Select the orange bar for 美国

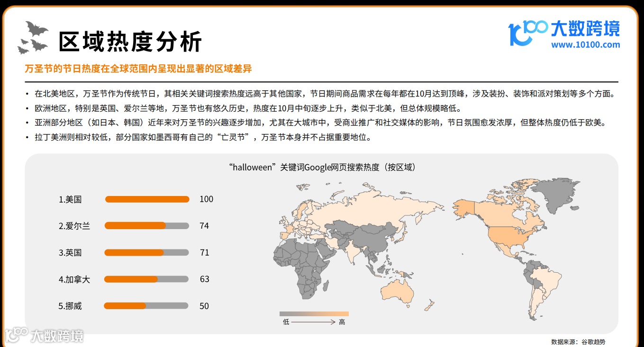[147, 199]
